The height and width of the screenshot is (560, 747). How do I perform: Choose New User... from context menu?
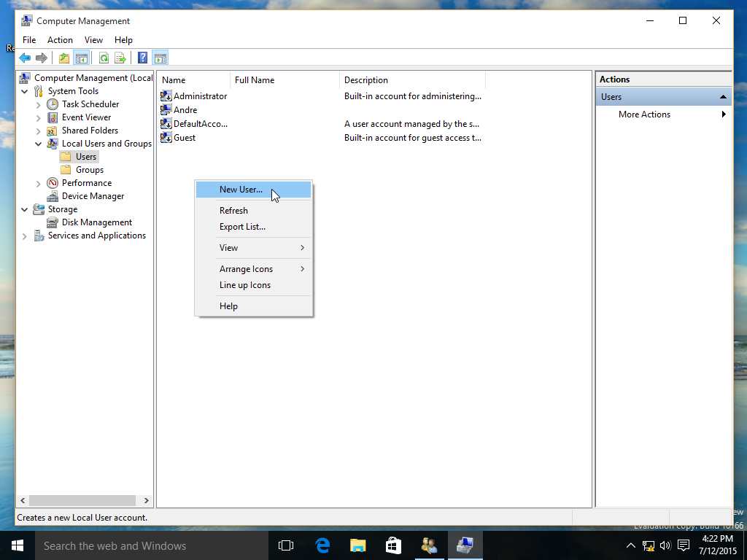253,190
